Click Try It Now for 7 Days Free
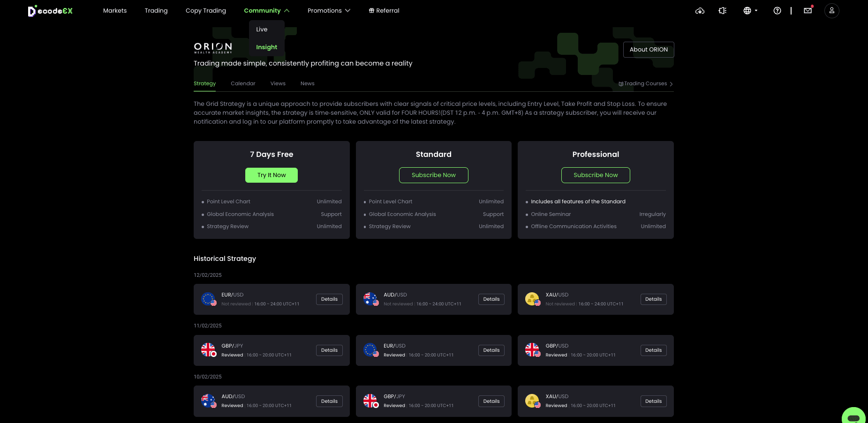The image size is (868, 423). (272, 175)
